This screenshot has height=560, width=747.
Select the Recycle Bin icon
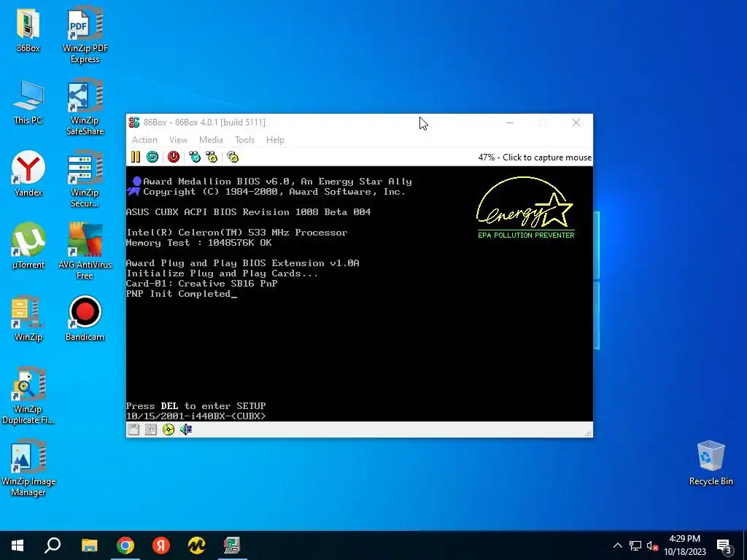coord(711,463)
